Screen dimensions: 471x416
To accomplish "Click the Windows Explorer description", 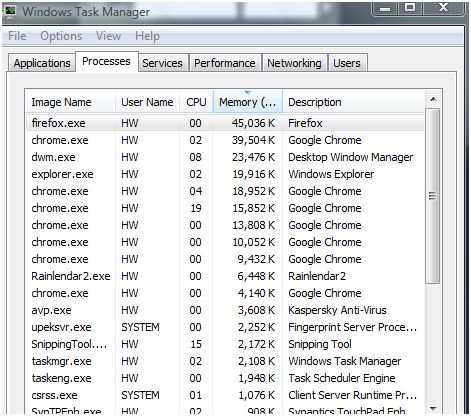I will [331, 174].
